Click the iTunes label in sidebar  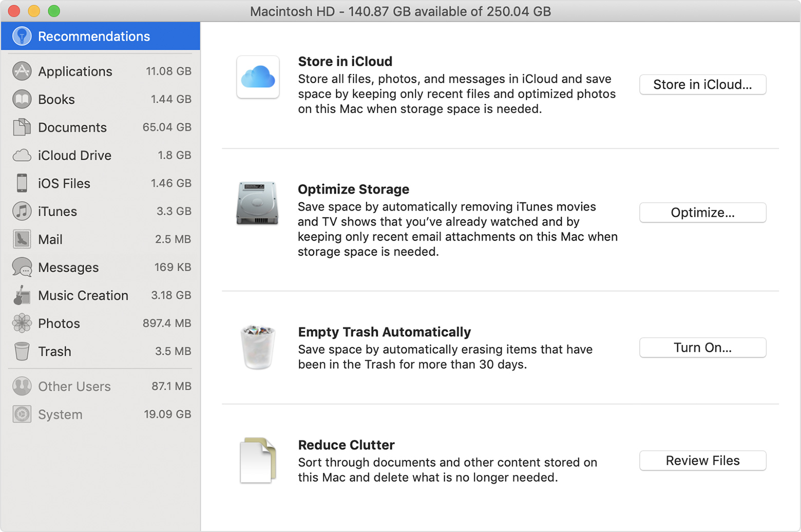(58, 212)
